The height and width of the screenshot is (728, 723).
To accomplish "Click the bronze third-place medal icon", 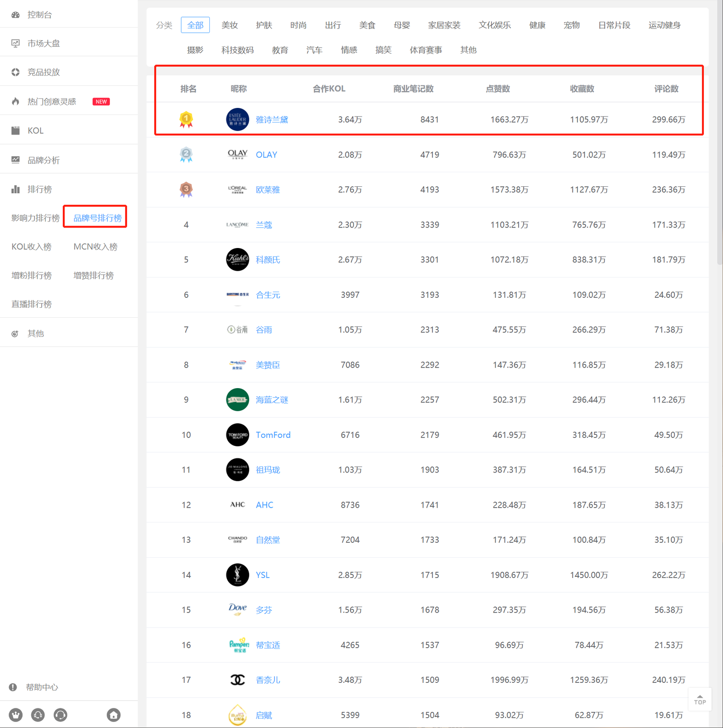I will (186, 190).
